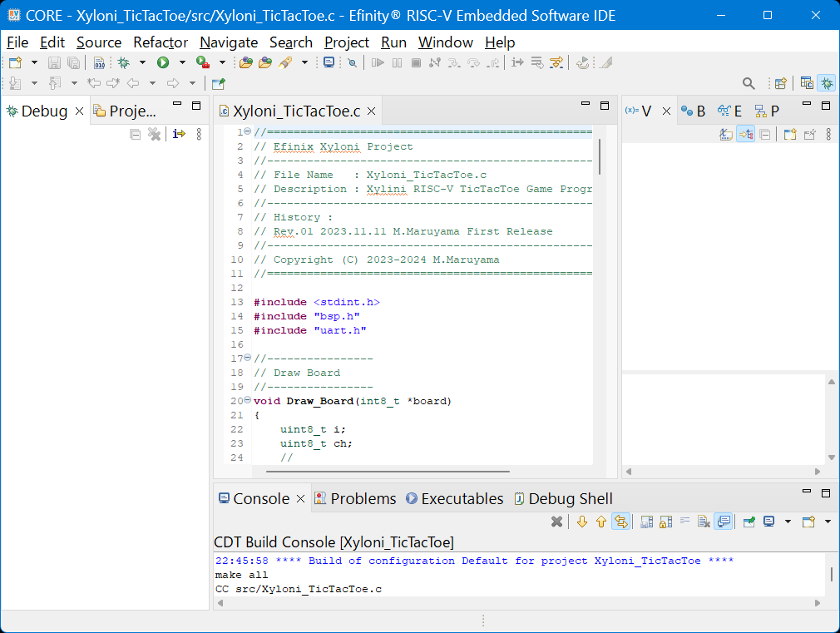840x633 pixels.
Task: Click the Open Console icon
Action: (x=807, y=522)
